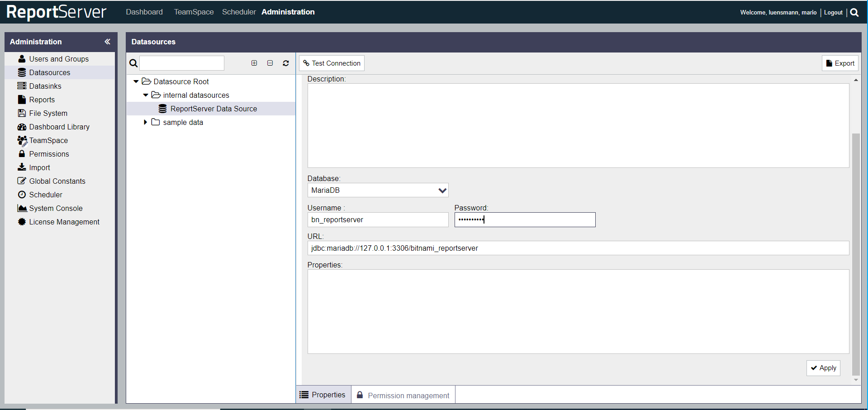868x410 pixels.
Task: Click the ReportServer Data Source database icon
Action: click(162, 109)
